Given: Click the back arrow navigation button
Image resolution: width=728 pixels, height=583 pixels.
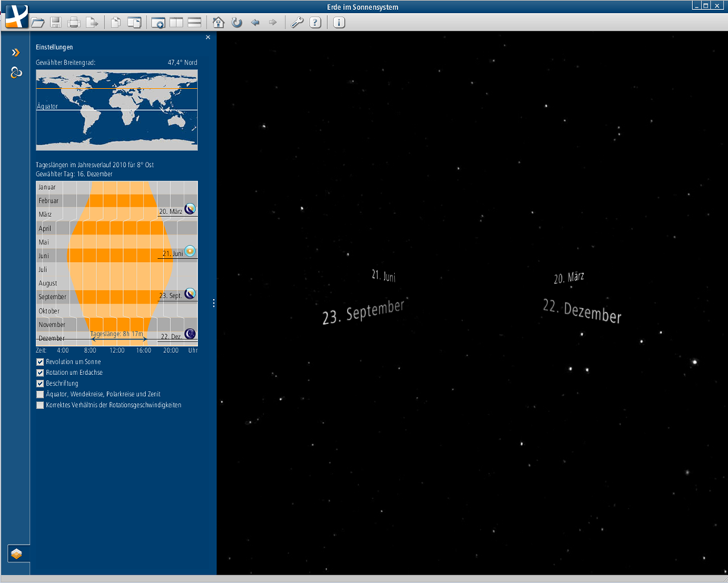Looking at the screenshot, I should point(255,23).
